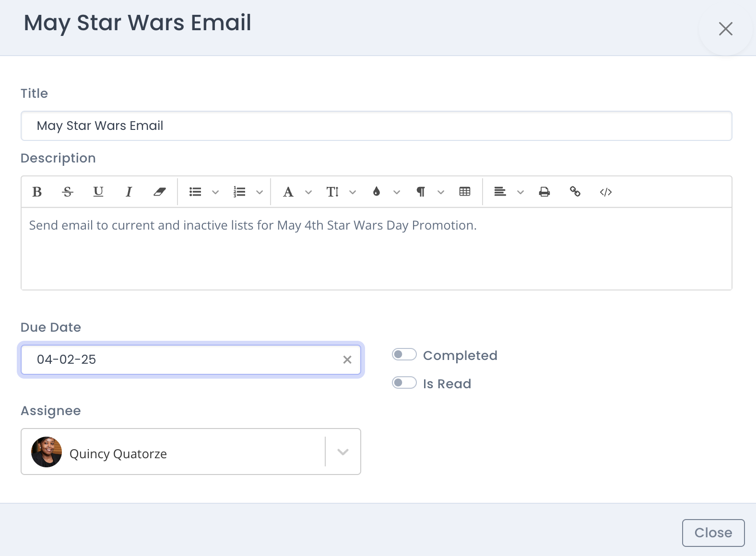756x556 pixels.
Task: Insert a link using chain icon
Action: (x=575, y=192)
